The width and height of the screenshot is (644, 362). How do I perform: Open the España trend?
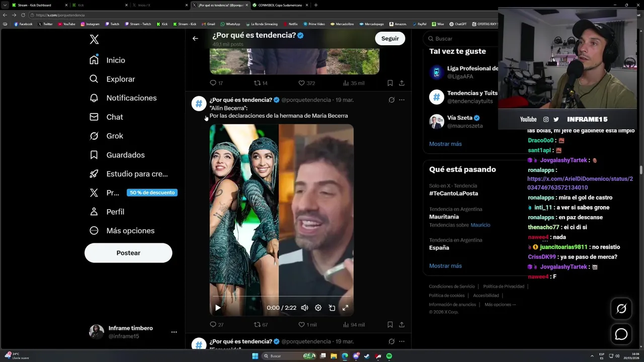pos(439,248)
